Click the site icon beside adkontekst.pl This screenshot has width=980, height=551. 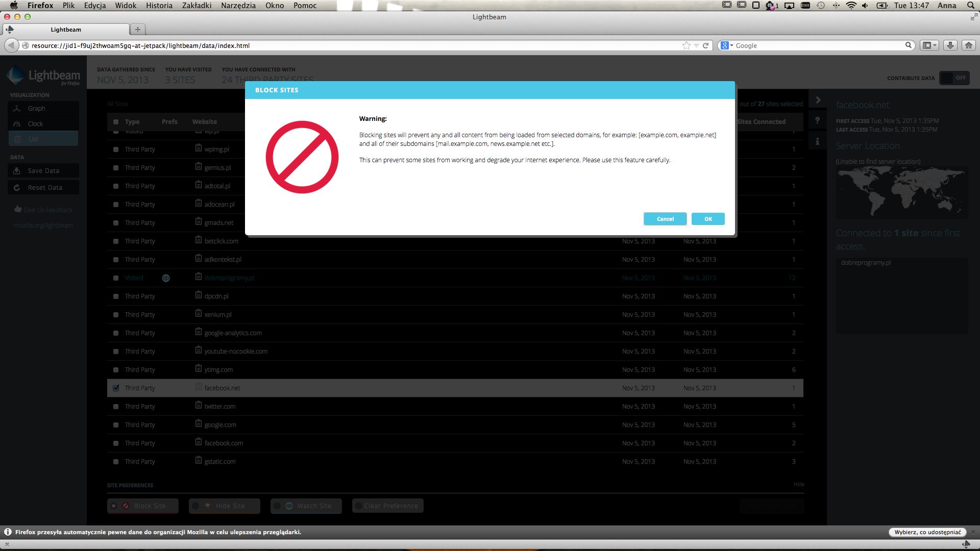point(199,258)
